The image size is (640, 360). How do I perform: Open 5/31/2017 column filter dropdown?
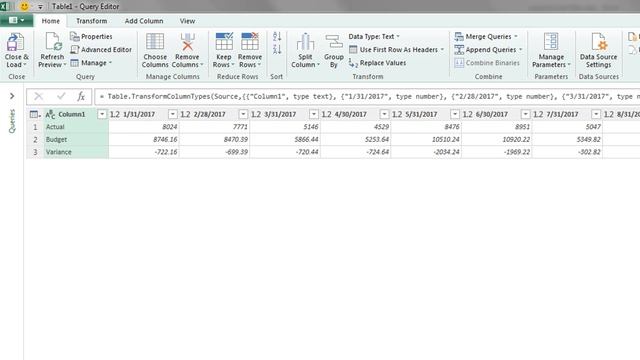(455, 114)
